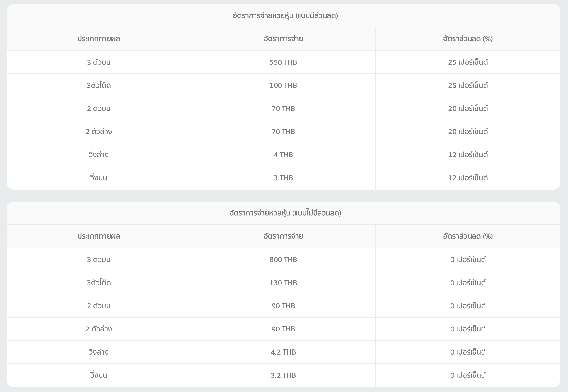Click the no-discount table title header
The height and width of the screenshot is (392, 568).
[285, 213]
